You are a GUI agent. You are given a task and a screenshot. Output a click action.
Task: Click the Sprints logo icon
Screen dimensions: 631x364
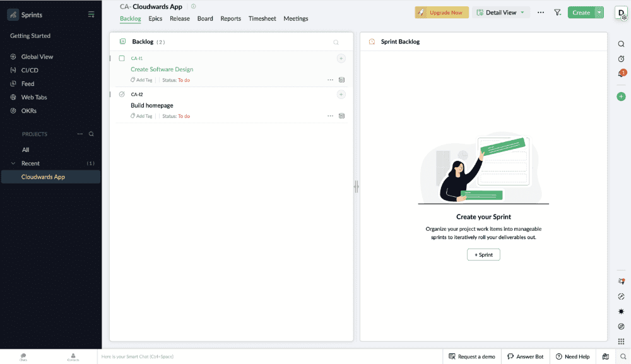click(13, 15)
